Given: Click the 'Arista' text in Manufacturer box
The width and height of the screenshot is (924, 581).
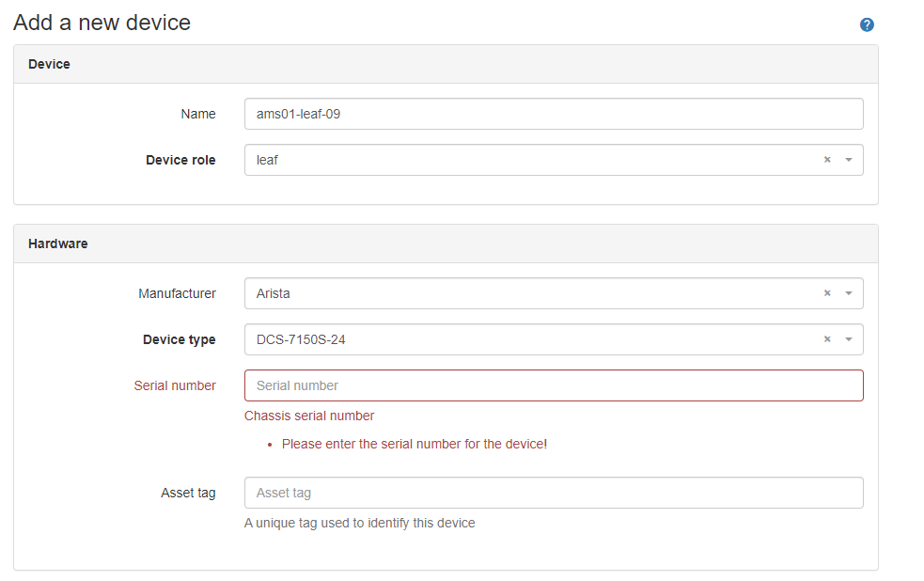Looking at the screenshot, I should [274, 293].
